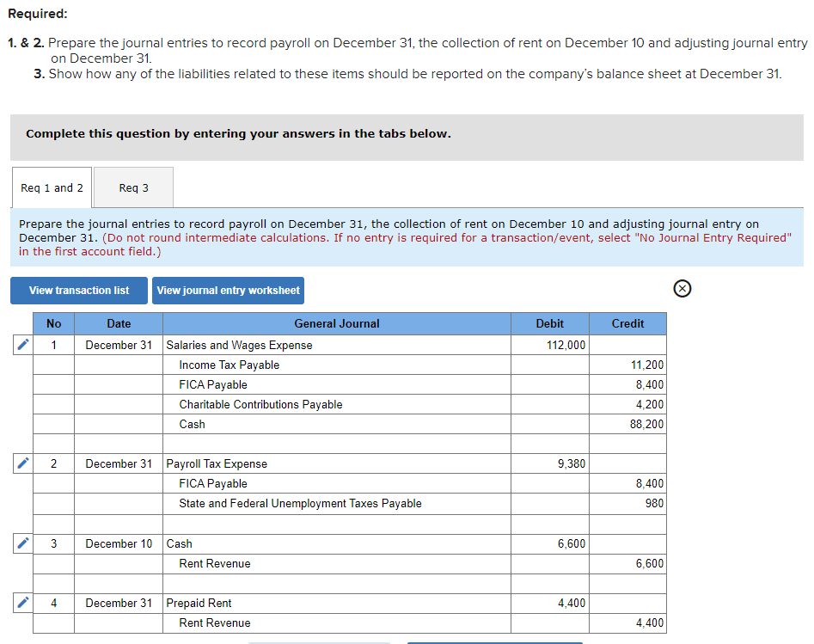Edit journal entry number 3 with pencil icon
This screenshot has width=814, height=644.
coord(23,543)
